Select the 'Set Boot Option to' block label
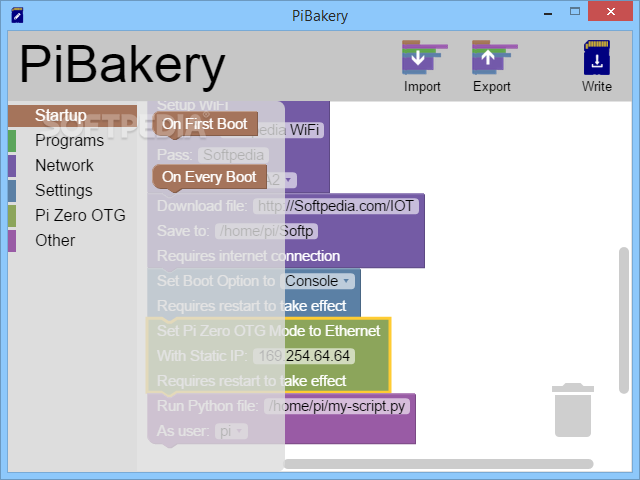This screenshot has height=480, width=640. 216,281
